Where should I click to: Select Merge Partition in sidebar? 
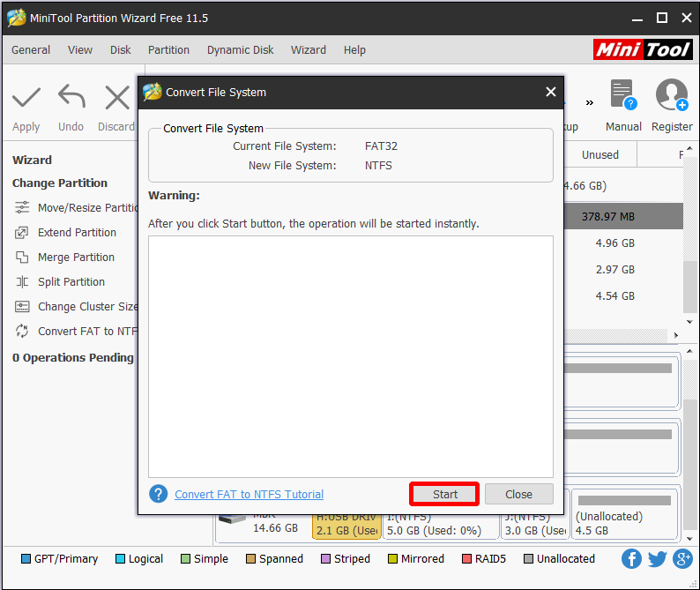coord(64,258)
